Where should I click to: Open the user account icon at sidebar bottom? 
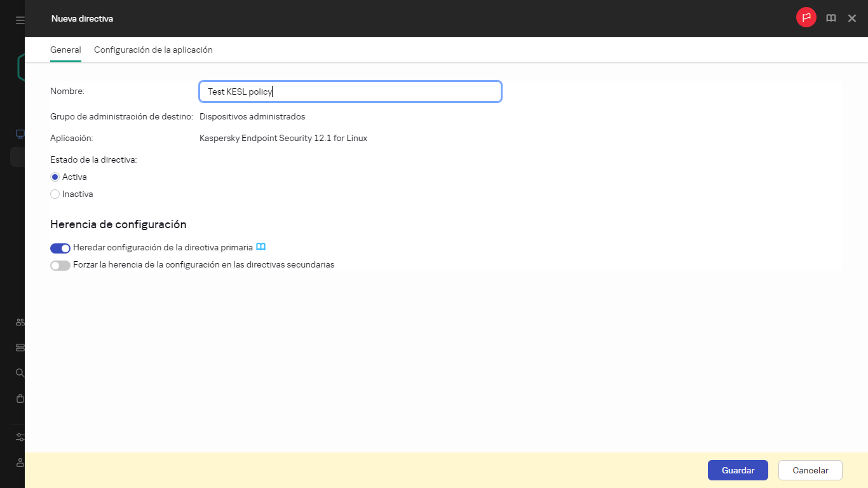tap(19, 463)
